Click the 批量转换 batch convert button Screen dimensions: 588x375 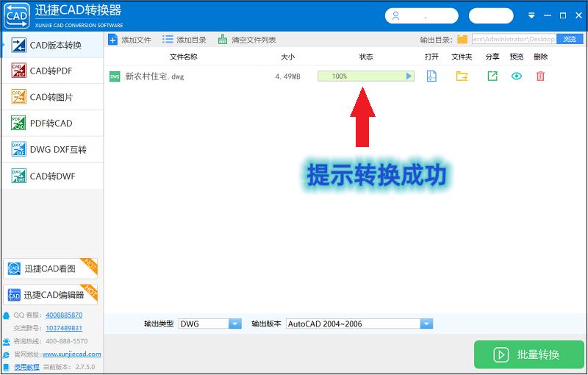point(528,354)
